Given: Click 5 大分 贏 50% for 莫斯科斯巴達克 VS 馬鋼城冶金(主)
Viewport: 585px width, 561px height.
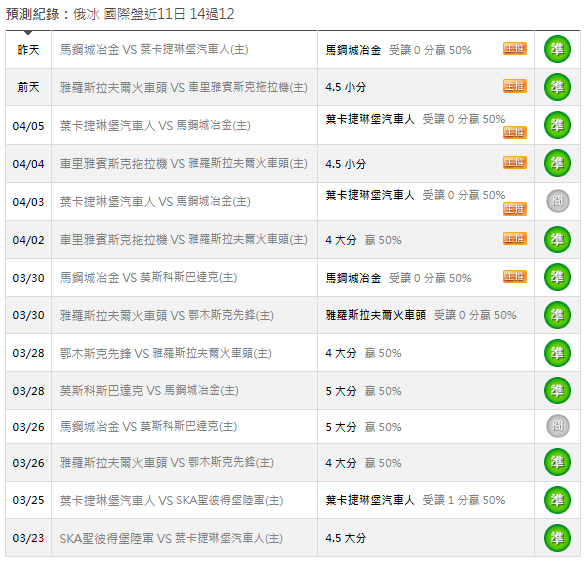Looking at the screenshot, I should coord(363,391).
